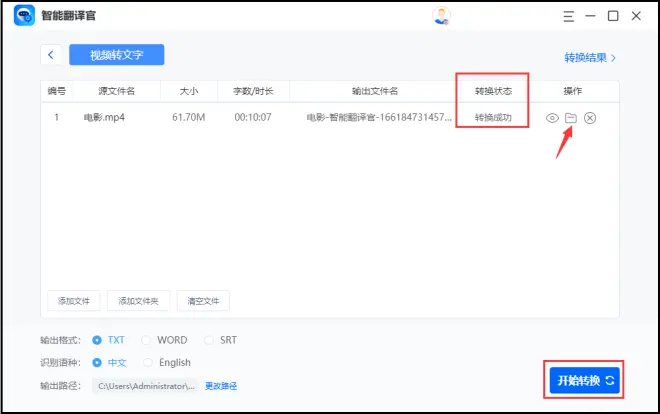Click the 源文件名 column header
The width and height of the screenshot is (660, 414).
(x=117, y=91)
